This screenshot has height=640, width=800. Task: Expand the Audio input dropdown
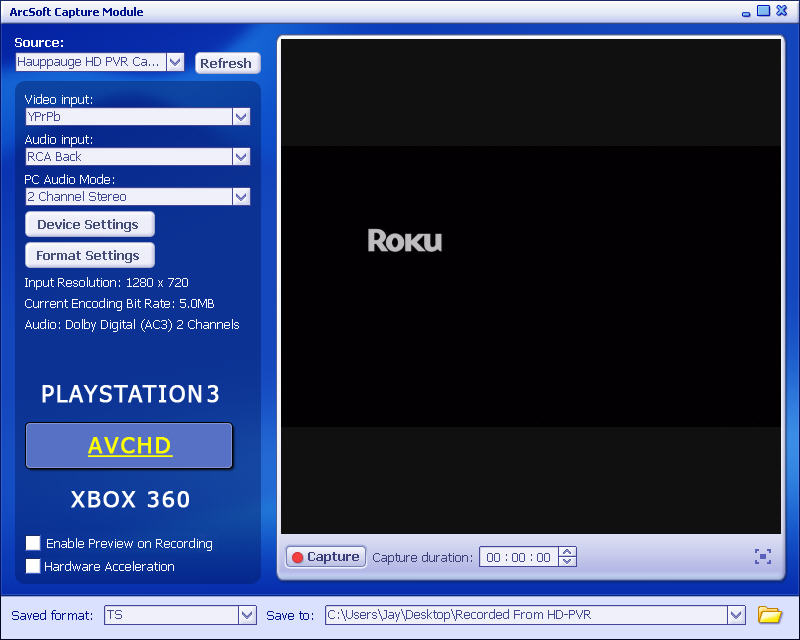(x=241, y=157)
